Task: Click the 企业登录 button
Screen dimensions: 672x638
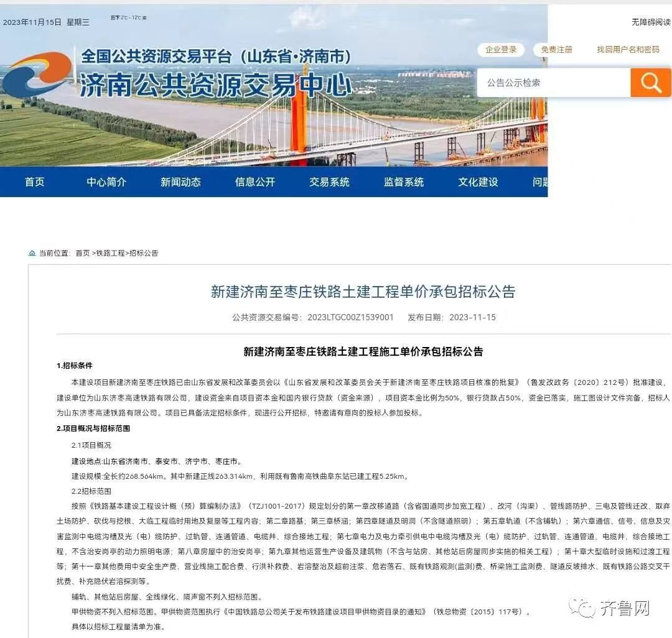Action: [501, 50]
